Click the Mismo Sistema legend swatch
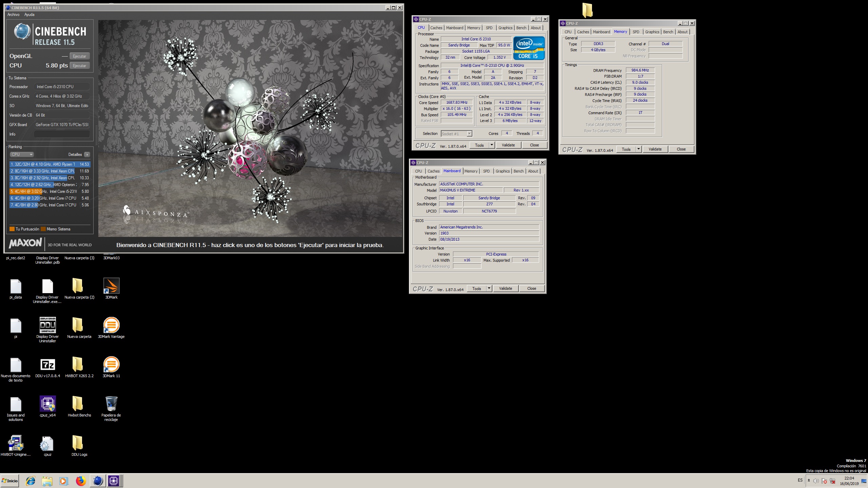This screenshot has width=868, height=488. click(x=43, y=229)
